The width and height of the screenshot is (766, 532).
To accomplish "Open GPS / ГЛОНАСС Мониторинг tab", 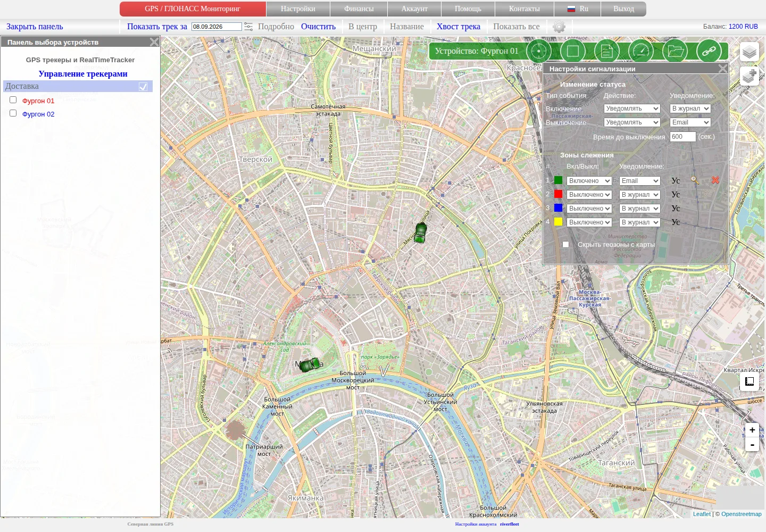I will tap(193, 9).
